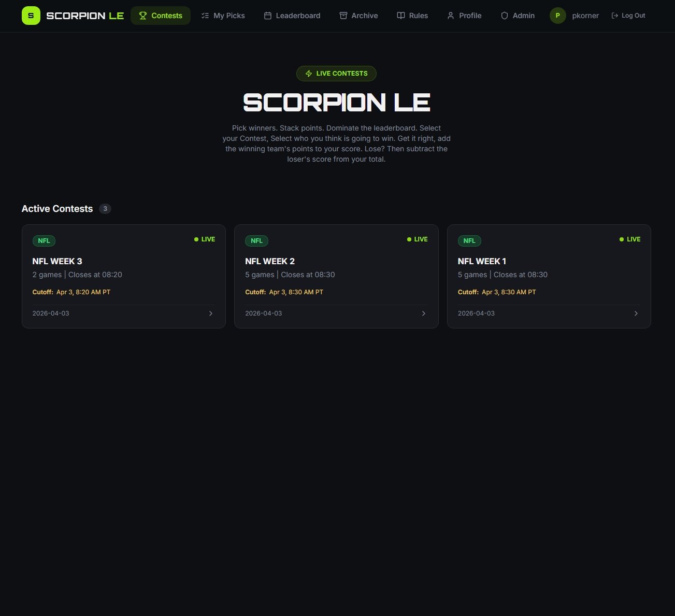Select the NFL WEEK 2 contest title
This screenshot has width=675, height=616.
[270, 261]
